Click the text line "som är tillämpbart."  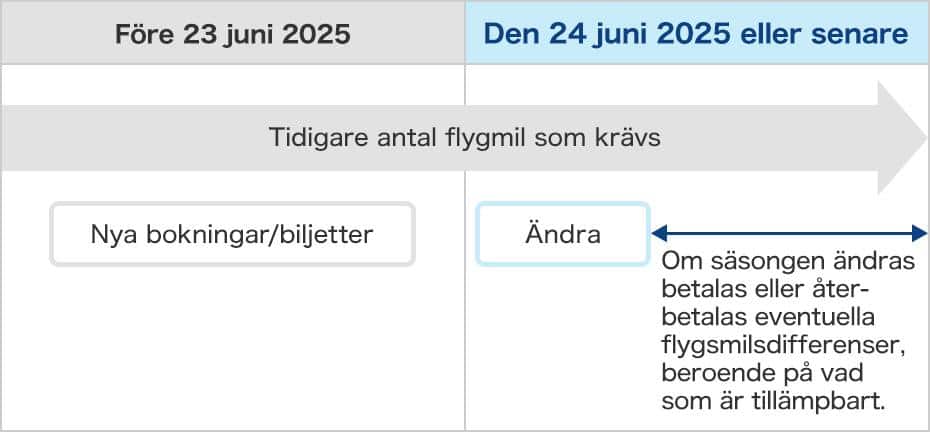tap(774, 401)
